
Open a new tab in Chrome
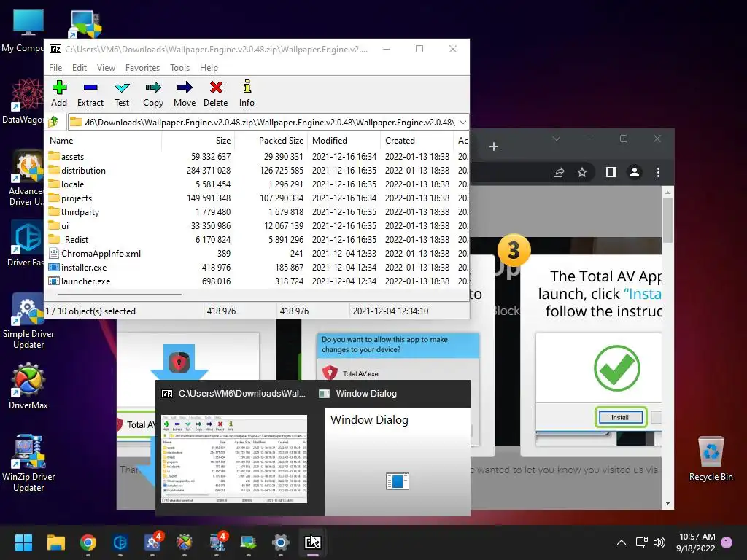click(494, 147)
